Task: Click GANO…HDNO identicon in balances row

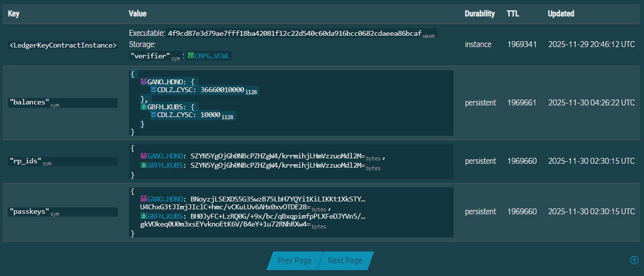Action: click(143, 81)
